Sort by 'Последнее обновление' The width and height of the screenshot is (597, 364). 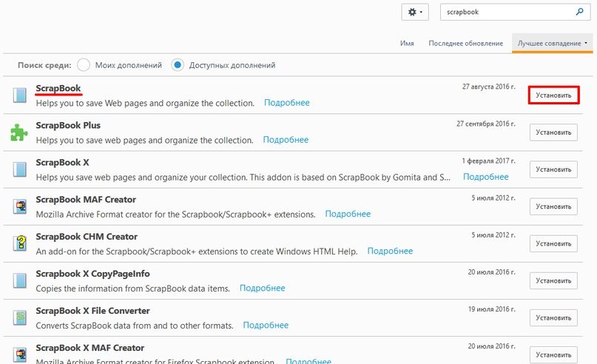(x=465, y=44)
